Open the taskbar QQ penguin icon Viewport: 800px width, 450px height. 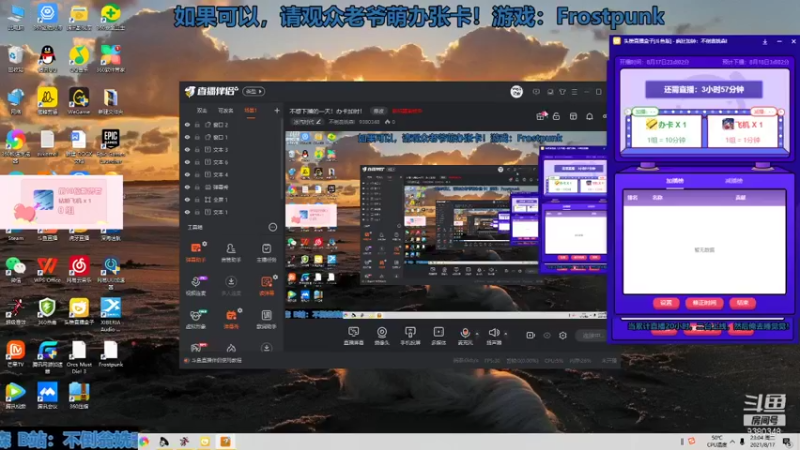pyautogui.click(x=164, y=441)
